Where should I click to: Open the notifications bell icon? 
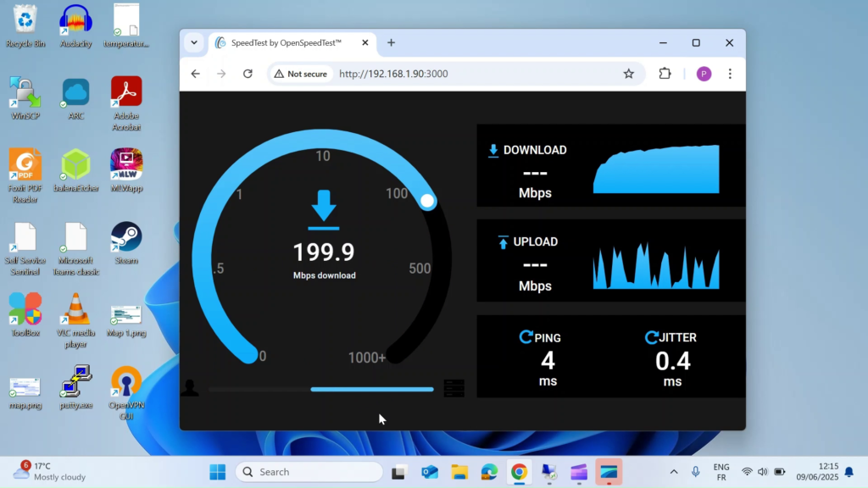pyautogui.click(x=849, y=472)
